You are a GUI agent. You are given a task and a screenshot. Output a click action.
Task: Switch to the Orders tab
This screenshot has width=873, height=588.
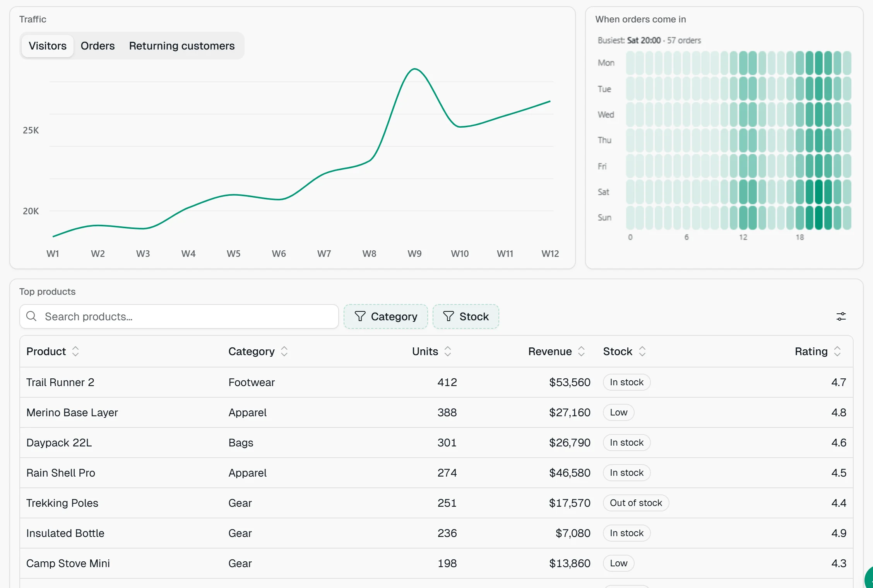[98, 46]
